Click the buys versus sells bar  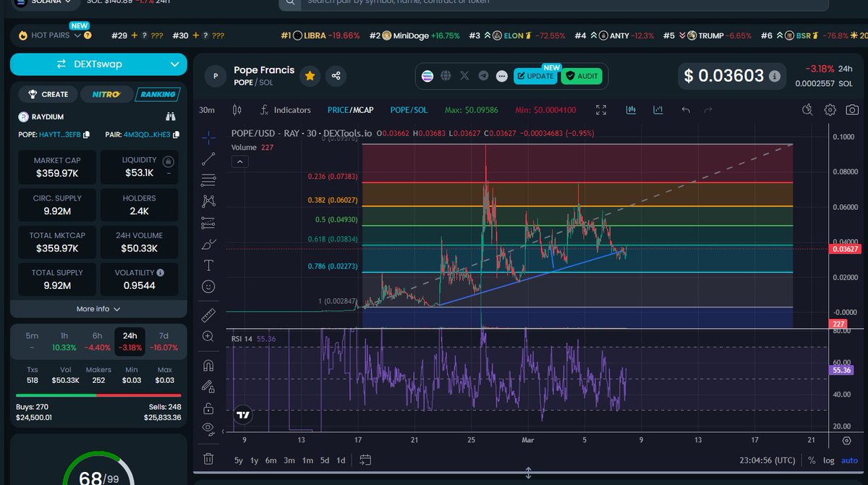pos(98,395)
